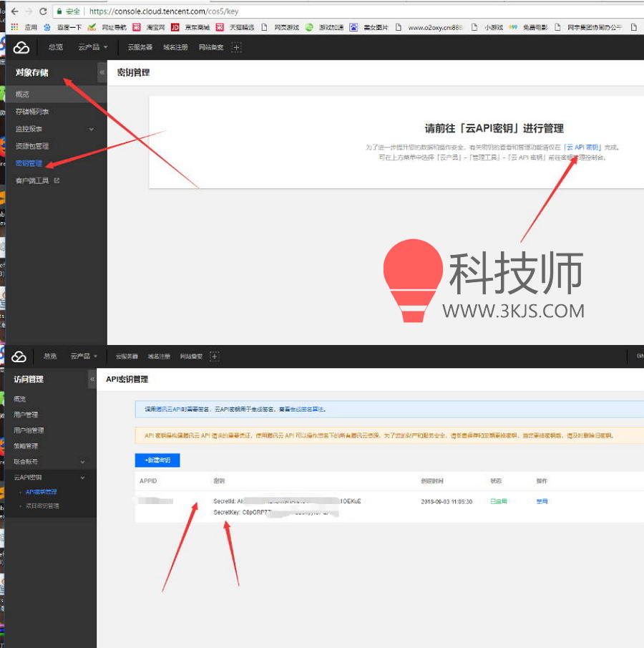Open the 京东商城 JD bookmark icon
644x648 pixels.
click(174, 27)
